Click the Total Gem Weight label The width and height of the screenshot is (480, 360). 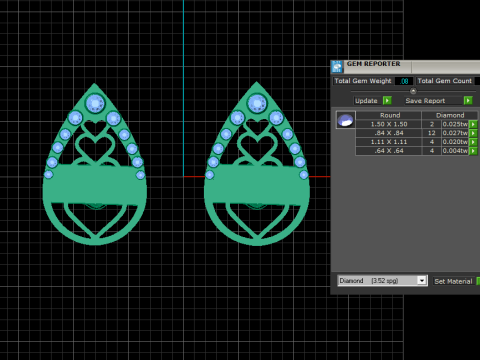pos(363,81)
